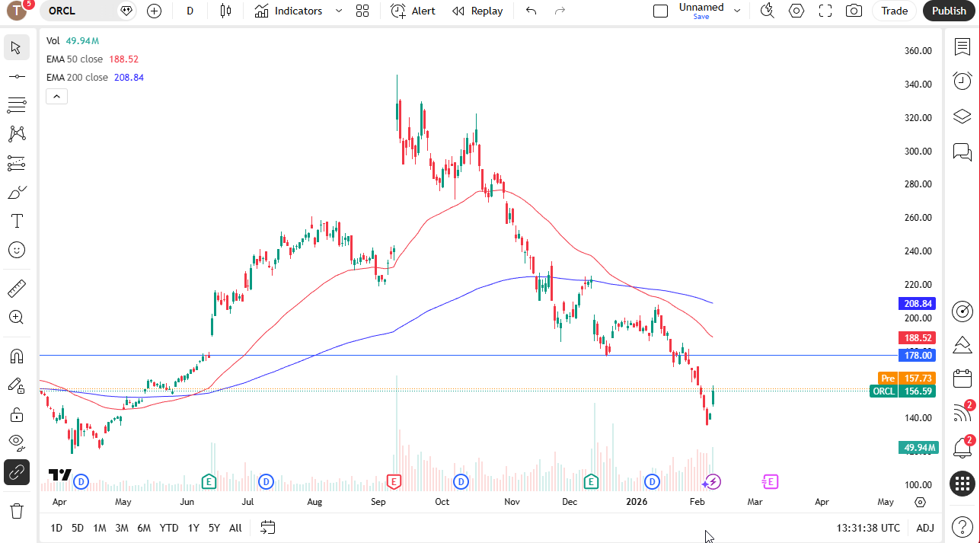This screenshot has width=980, height=543.
Task: Publish the chart idea
Action: click(949, 11)
